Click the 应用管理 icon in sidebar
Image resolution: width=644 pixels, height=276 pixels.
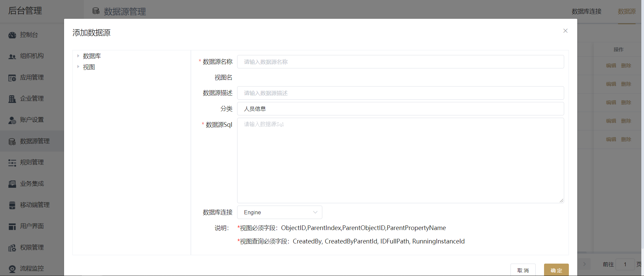(12, 78)
